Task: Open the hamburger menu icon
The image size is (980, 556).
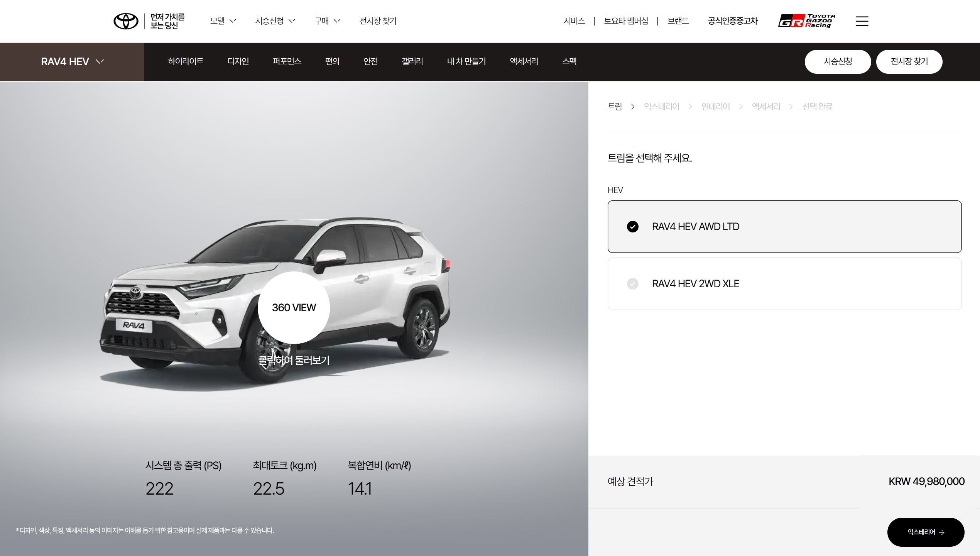Action: pos(862,21)
